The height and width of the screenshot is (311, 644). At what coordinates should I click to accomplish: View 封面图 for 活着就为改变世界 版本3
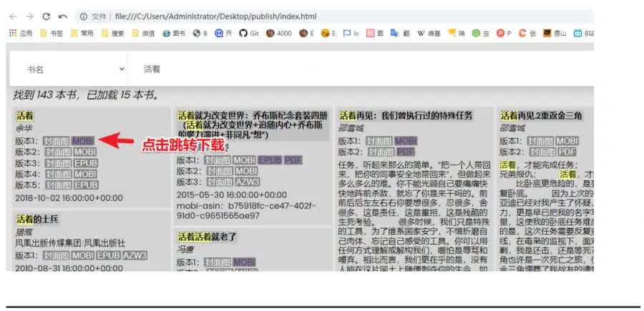(x=220, y=182)
